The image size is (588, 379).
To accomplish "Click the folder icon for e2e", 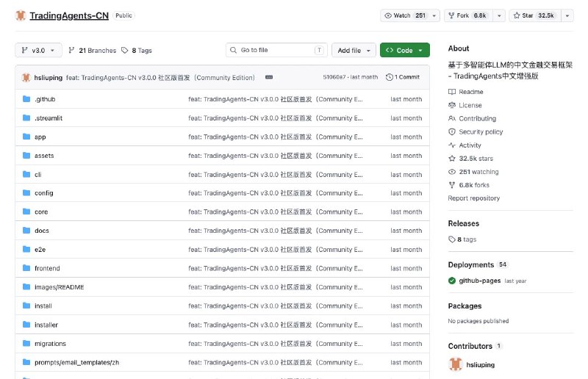I will [26, 249].
